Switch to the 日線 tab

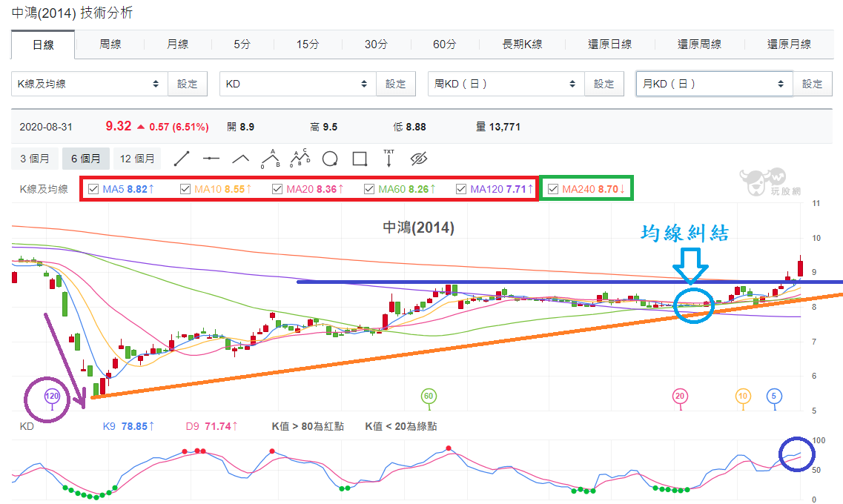point(43,44)
